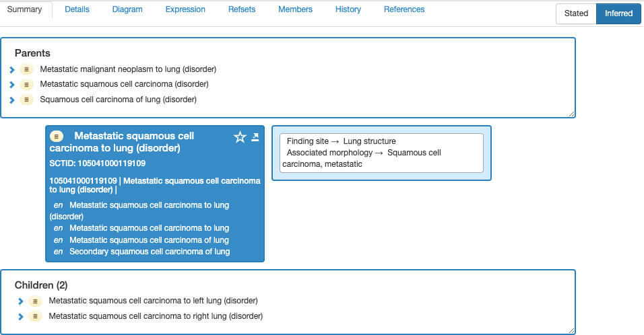Switch to the Stated view

[576, 13]
